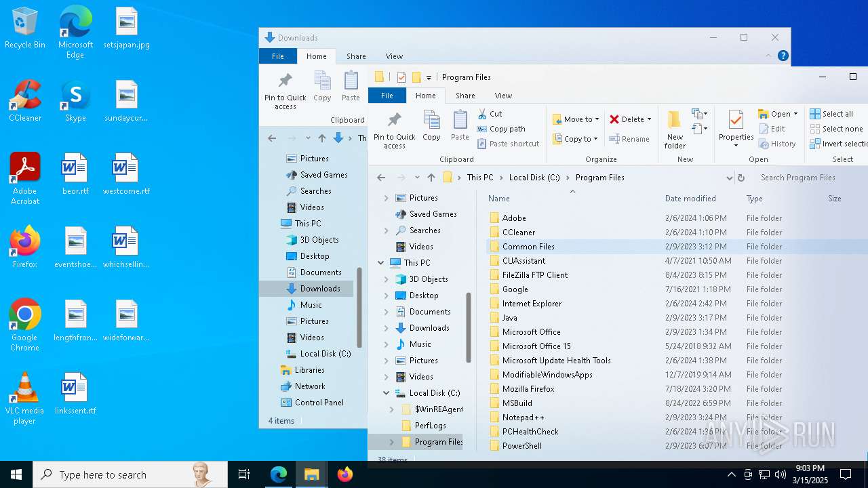Refresh the Program Files address bar

point(741,178)
